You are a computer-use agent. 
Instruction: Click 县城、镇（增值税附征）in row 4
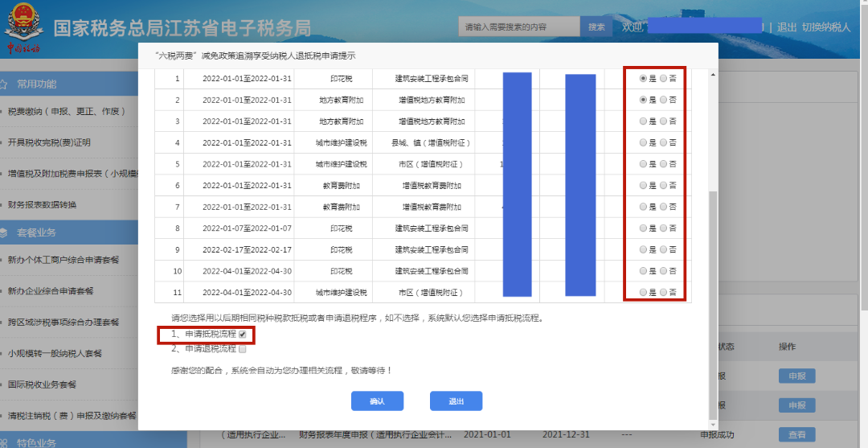(432, 143)
